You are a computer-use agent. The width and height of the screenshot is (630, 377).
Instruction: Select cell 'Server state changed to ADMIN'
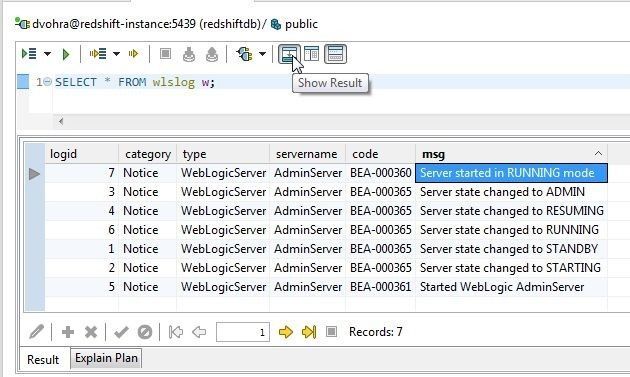(x=511, y=192)
